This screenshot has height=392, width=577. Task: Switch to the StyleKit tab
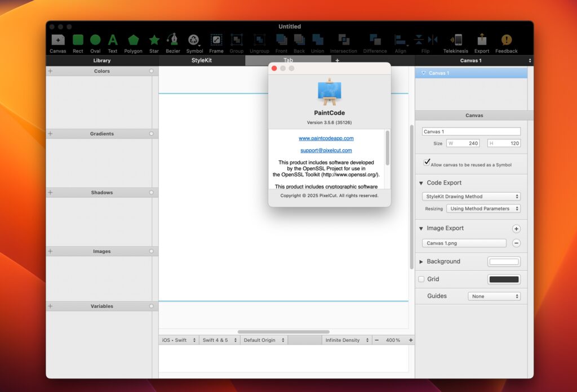(202, 60)
